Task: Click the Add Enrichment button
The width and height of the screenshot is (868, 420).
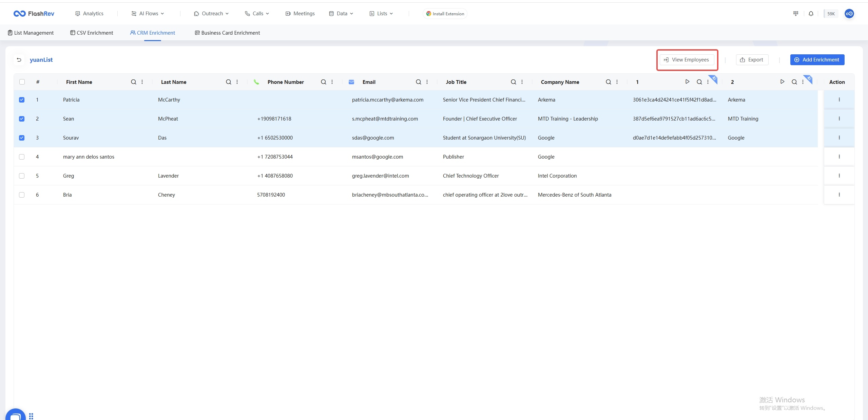Action: point(817,60)
